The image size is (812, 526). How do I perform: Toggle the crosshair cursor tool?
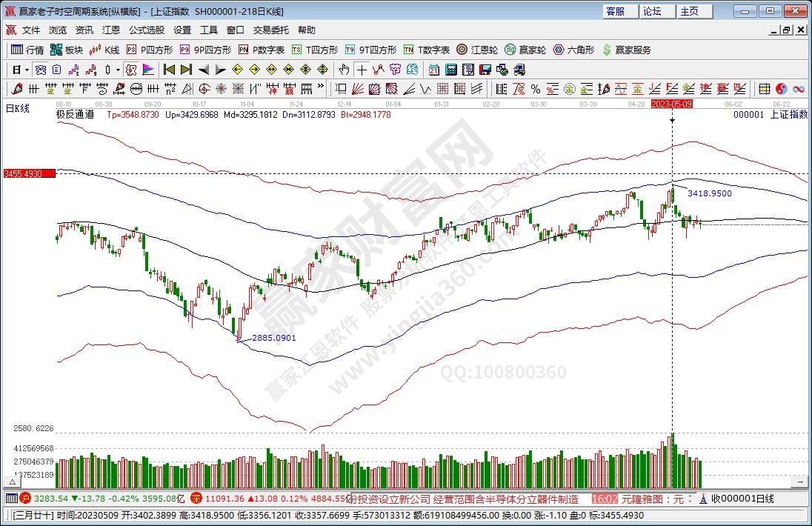click(x=362, y=70)
